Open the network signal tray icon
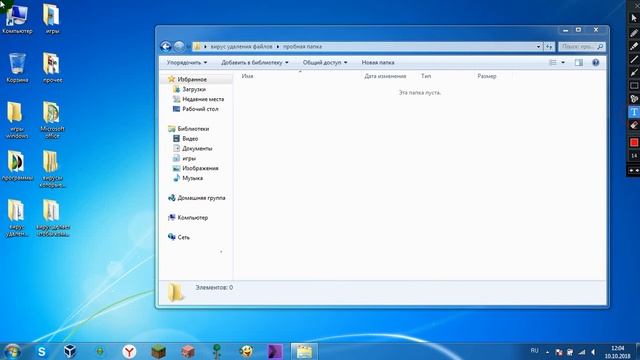The image size is (640, 360). [x=582, y=352]
